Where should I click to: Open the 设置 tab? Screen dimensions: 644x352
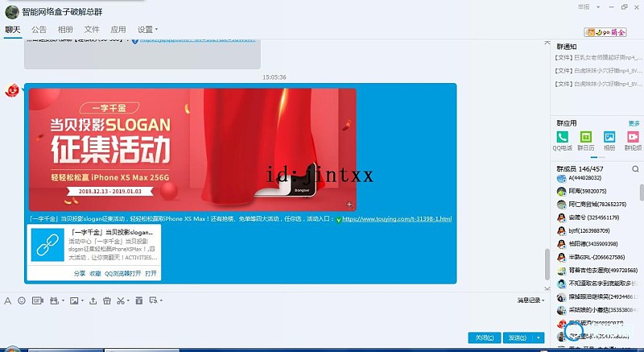(x=145, y=30)
